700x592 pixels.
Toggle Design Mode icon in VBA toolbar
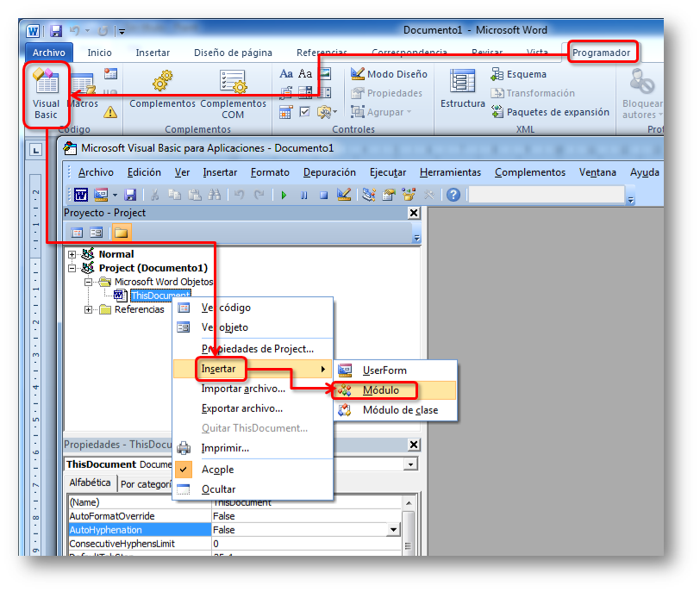344,195
